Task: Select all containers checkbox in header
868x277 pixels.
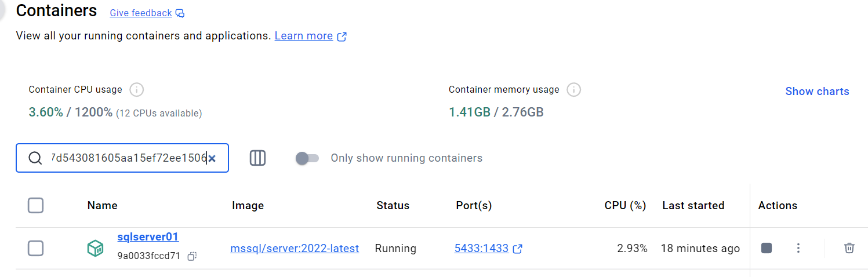Action: click(36, 205)
